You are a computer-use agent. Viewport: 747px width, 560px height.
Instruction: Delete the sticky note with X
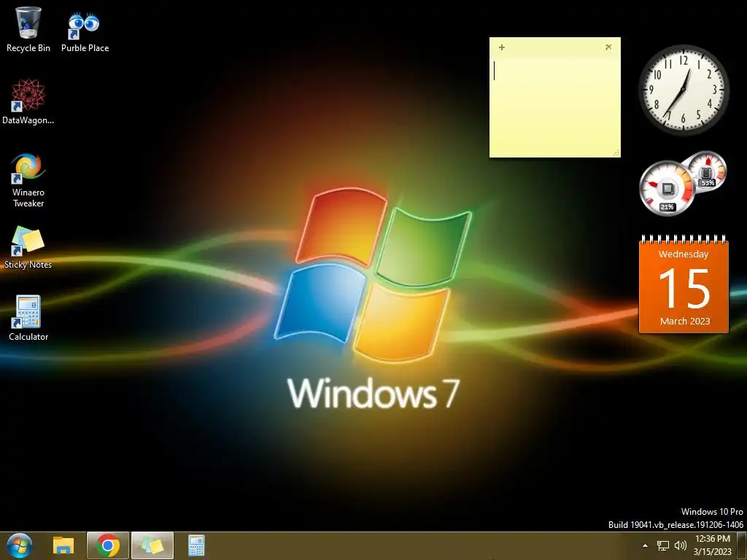tap(608, 47)
